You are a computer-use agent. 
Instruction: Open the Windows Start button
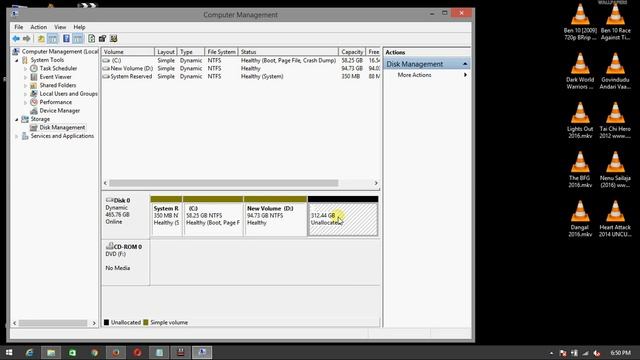click(x=9, y=352)
